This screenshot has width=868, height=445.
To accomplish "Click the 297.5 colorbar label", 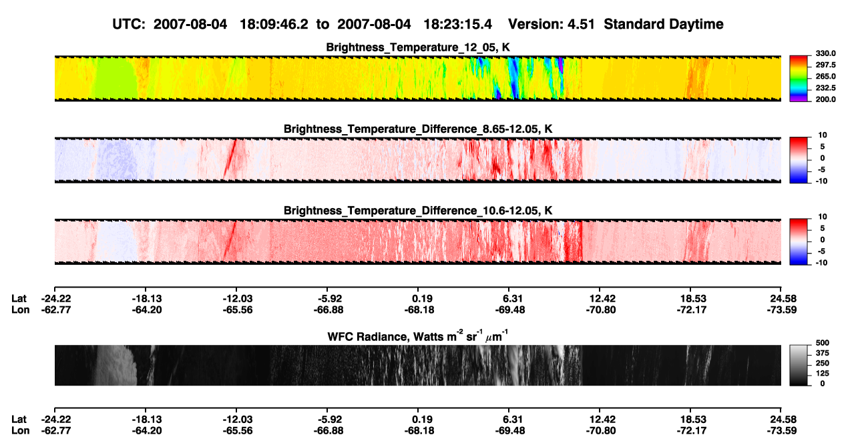I will 824,65.
